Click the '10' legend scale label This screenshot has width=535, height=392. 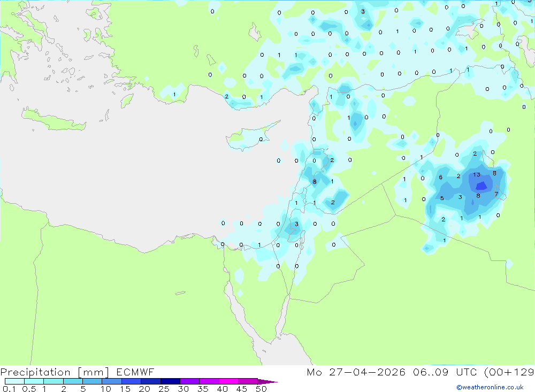click(x=105, y=389)
